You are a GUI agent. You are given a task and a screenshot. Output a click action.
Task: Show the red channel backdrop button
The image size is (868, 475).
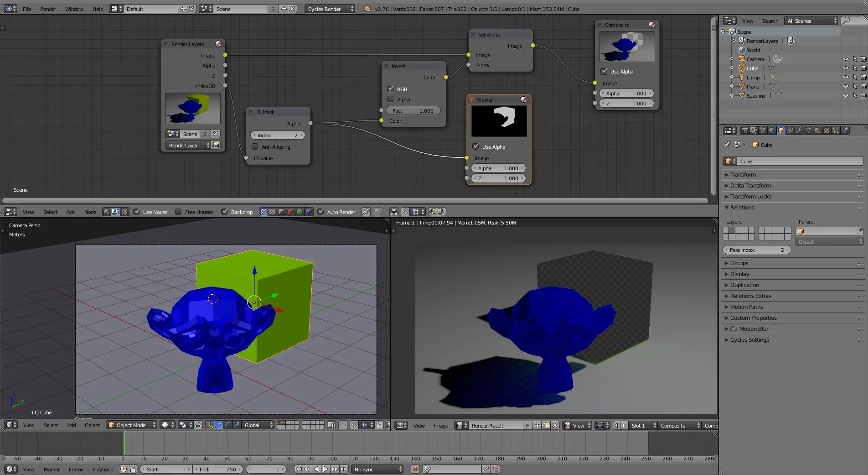point(290,212)
